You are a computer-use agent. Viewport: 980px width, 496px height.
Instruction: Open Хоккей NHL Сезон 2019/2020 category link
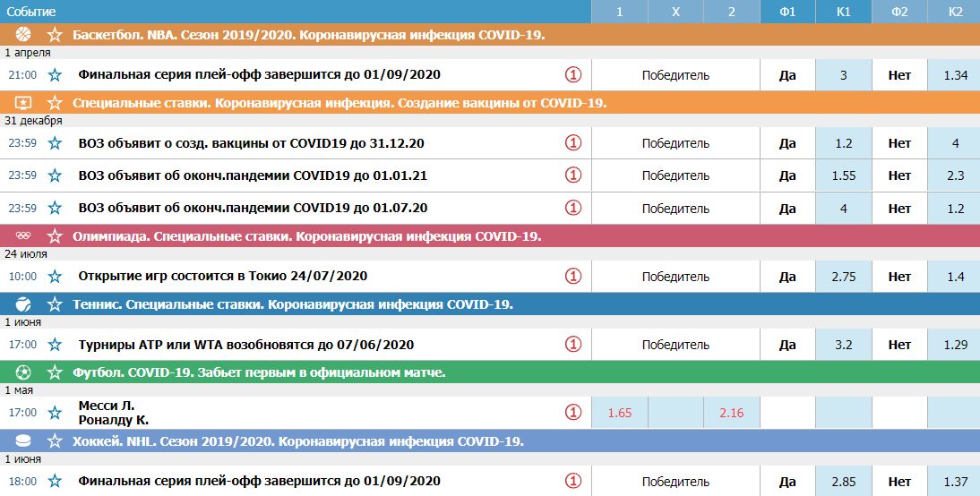tap(298, 441)
